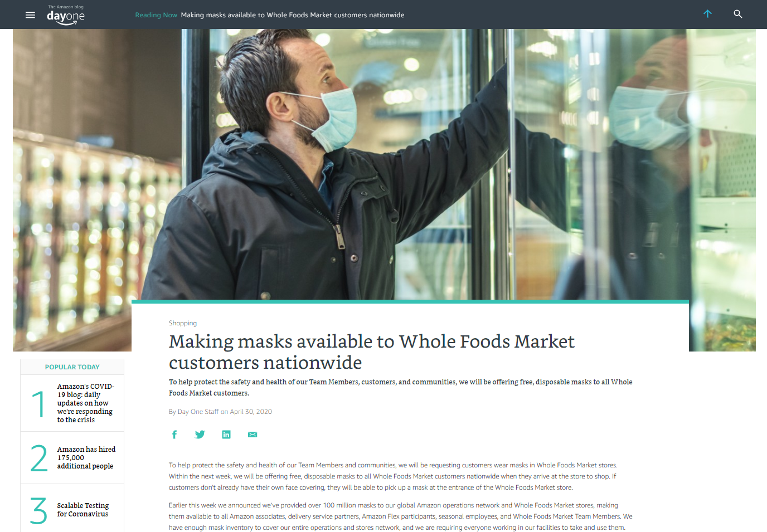The height and width of the screenshot is (532, 767).
Task: Click the 'Reading Now' label
Action: 156,15
